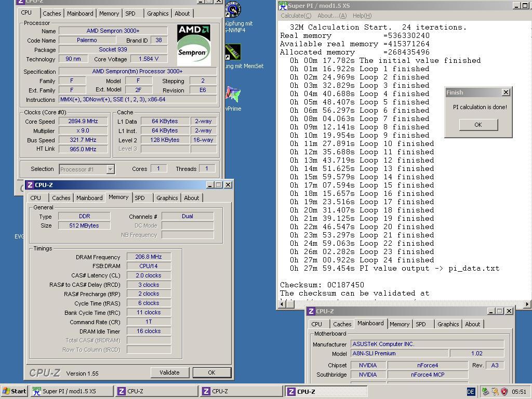Click the middle system tray icon

coord(495,392)
